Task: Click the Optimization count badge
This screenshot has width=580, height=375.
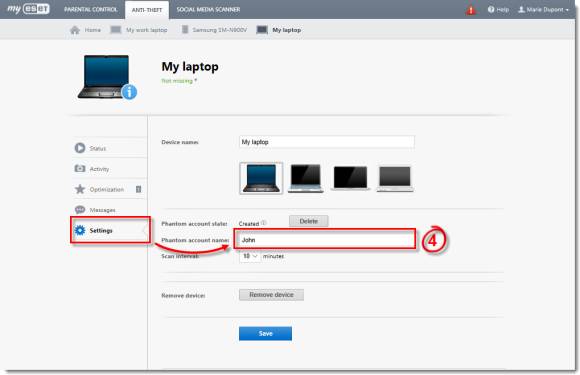Action: [138, 189]
